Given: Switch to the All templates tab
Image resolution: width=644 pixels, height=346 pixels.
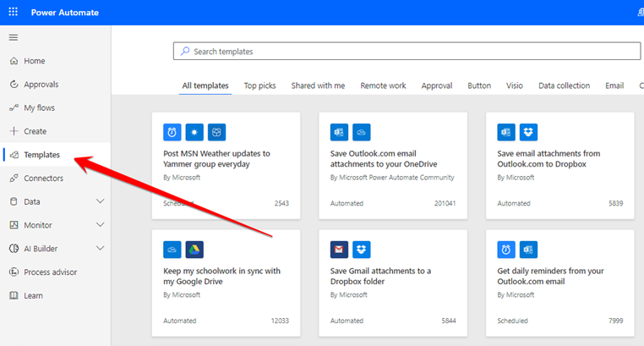Looking at the screenshot, I should [x=205, y=85].
